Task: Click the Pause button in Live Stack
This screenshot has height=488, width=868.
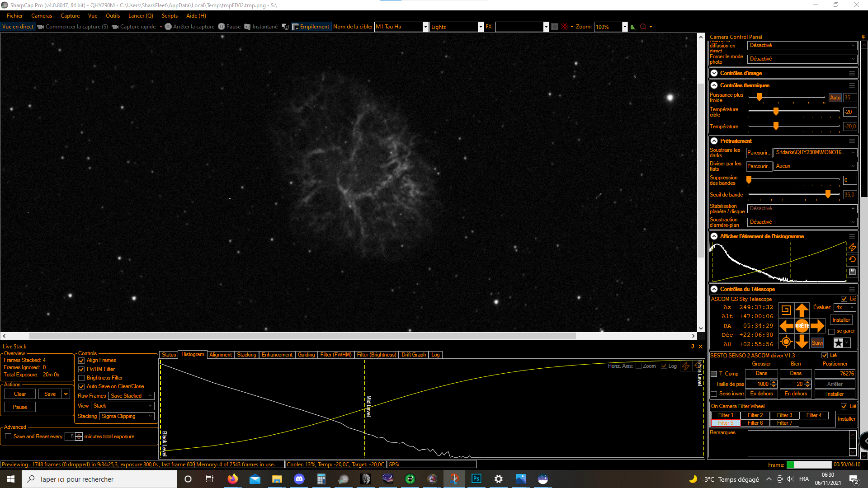Action: [x=20, y=407]
